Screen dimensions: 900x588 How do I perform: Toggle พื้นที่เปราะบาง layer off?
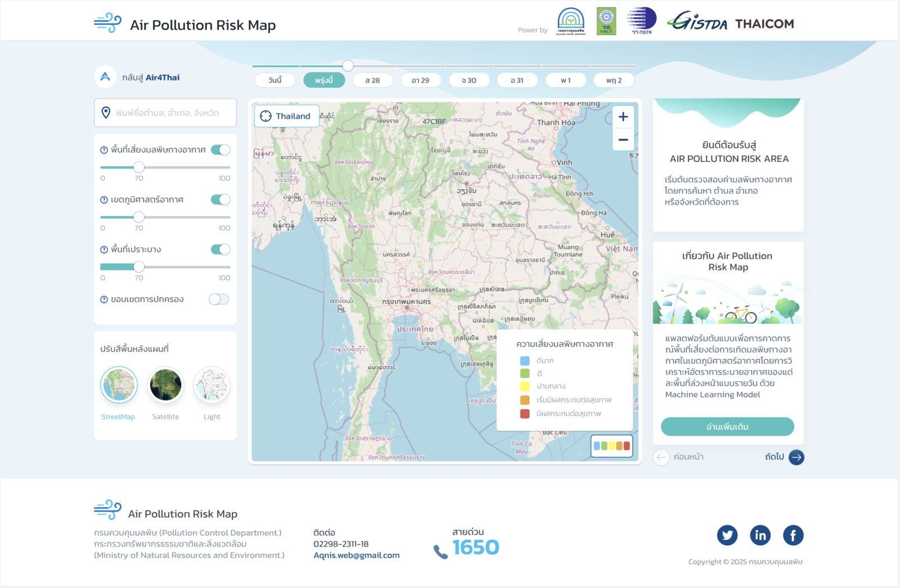click(220, 250)
